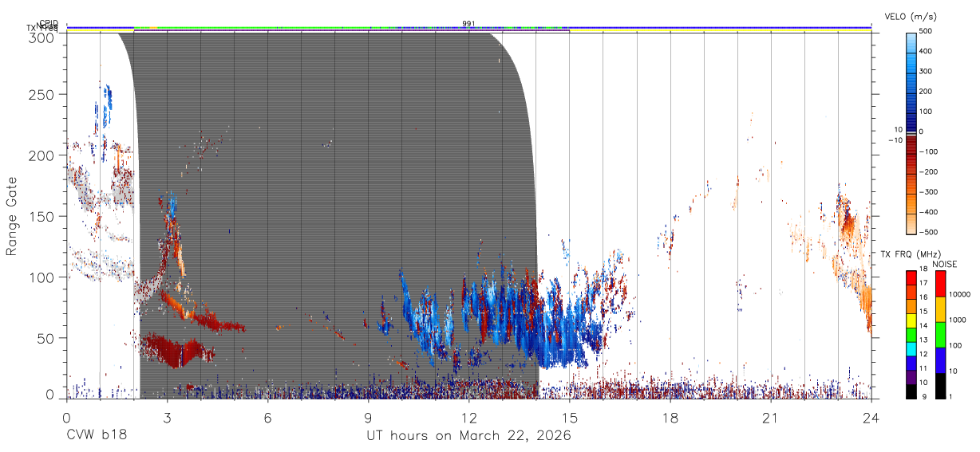Viewport: 980px width, 452px height.
Task: Select the green segment of NOISE bar
Action: tap(940, 335)
